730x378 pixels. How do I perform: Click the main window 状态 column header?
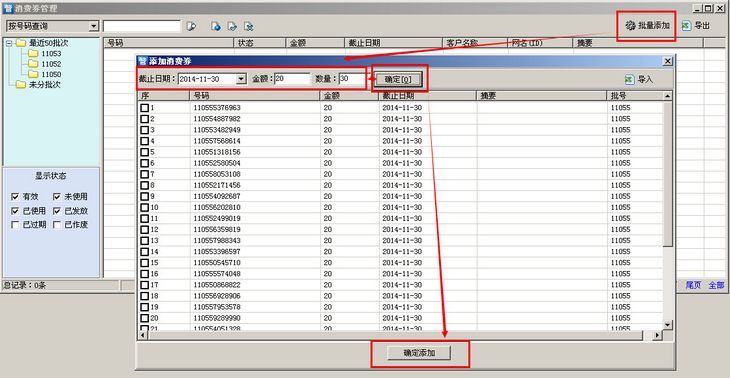coord(259,43)
